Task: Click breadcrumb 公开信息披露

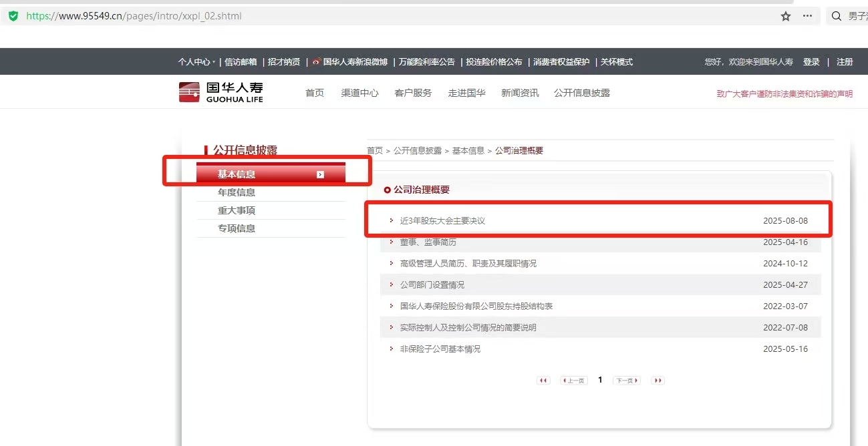Action: click(418, 151)
